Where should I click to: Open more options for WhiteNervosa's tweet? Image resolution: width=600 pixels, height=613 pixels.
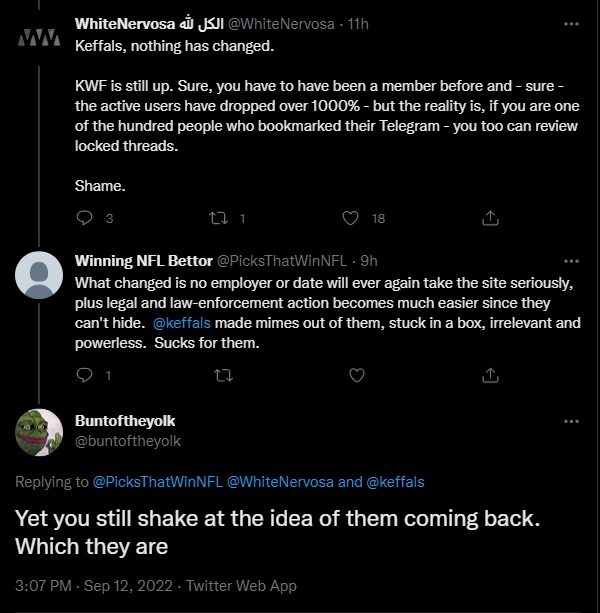571,24
